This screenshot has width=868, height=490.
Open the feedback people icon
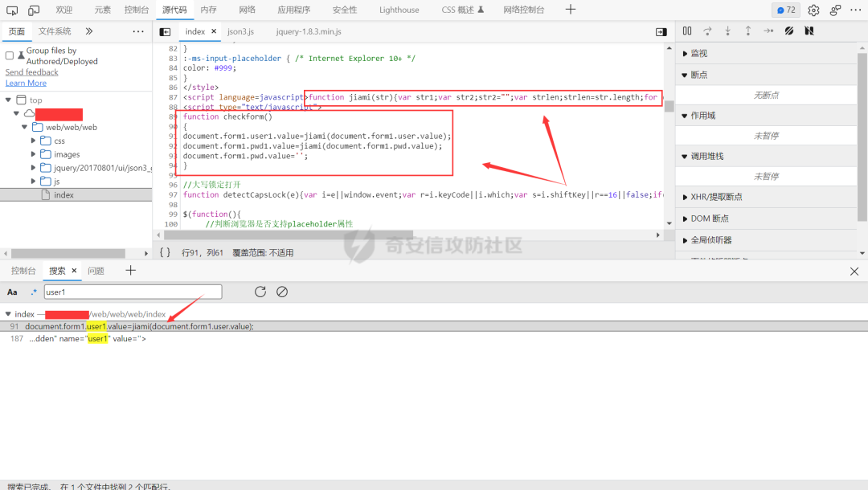pos(835,10)
